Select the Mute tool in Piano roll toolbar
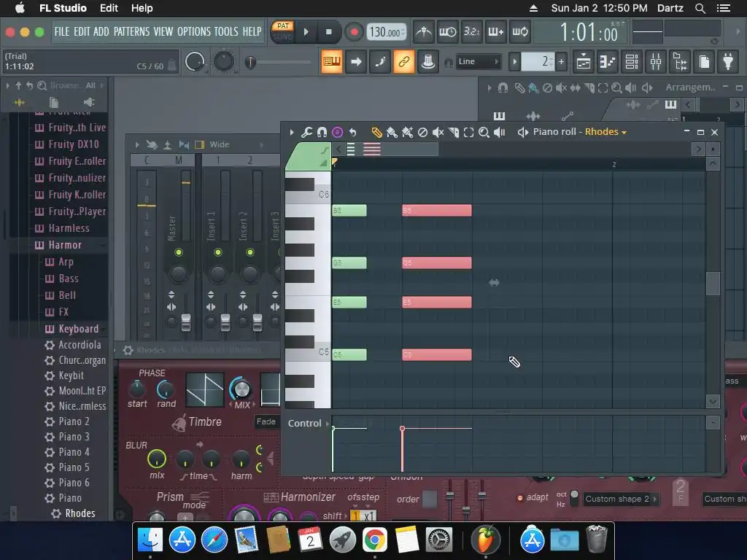This screenshot has height=560, width=747. click(438, 132)
